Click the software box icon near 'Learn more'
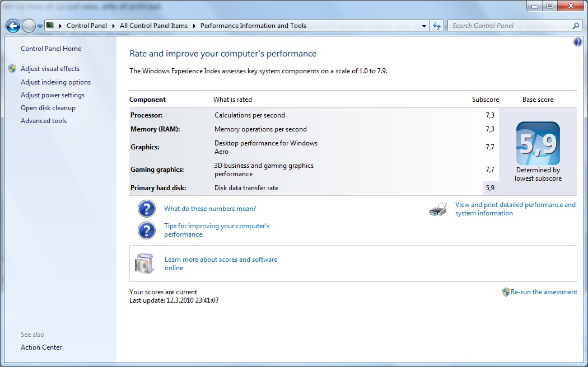The width and height of the screenshot is (588, 367). [x=144, y=264]
